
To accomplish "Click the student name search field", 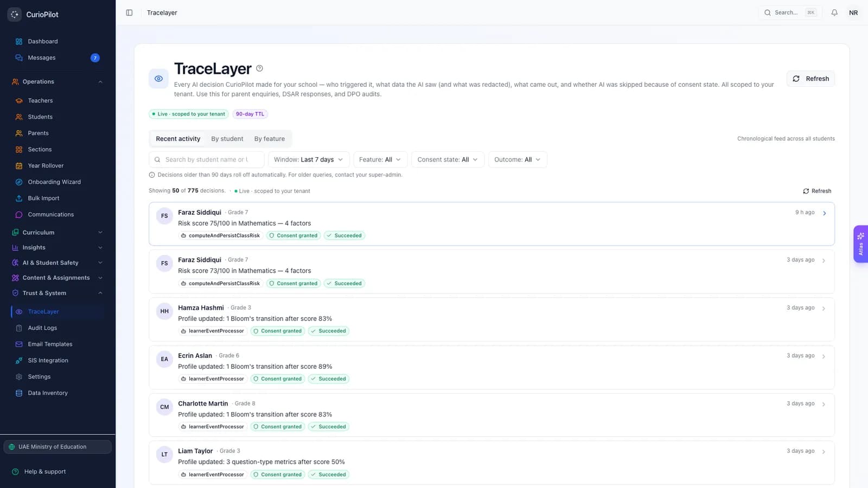I will tap(207, 159).
